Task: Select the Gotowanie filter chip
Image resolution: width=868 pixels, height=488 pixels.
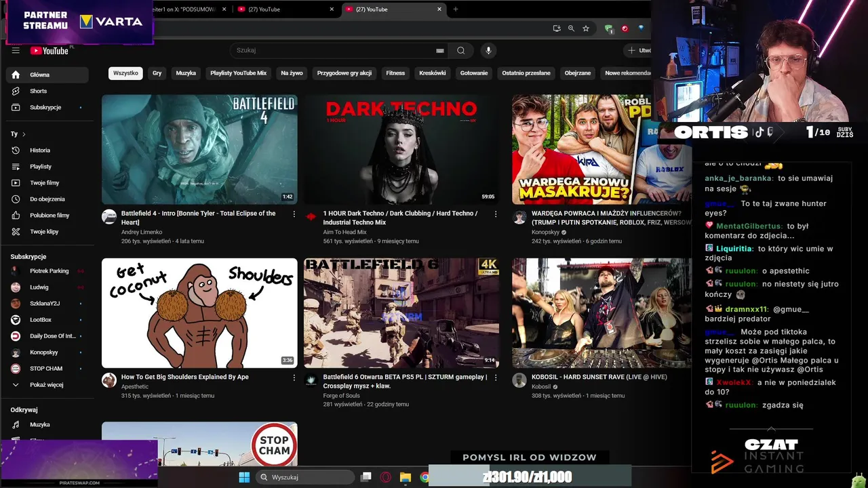Action: (474, 73)
